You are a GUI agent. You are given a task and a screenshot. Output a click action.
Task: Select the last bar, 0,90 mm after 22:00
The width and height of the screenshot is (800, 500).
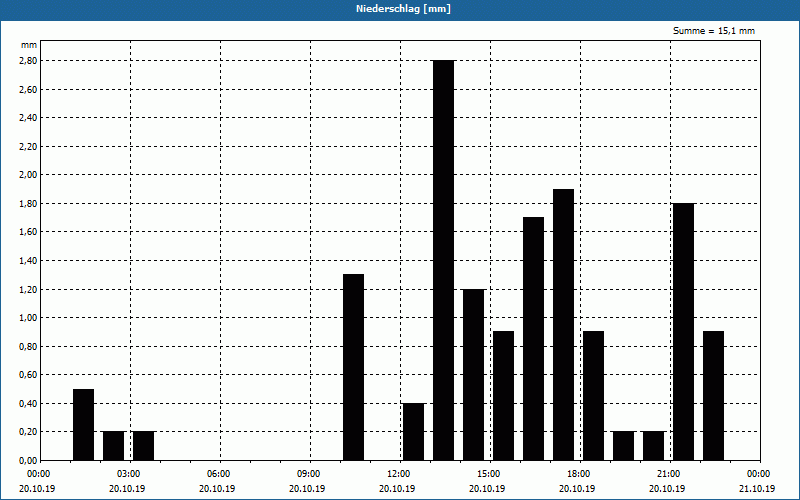click(713, 396)
